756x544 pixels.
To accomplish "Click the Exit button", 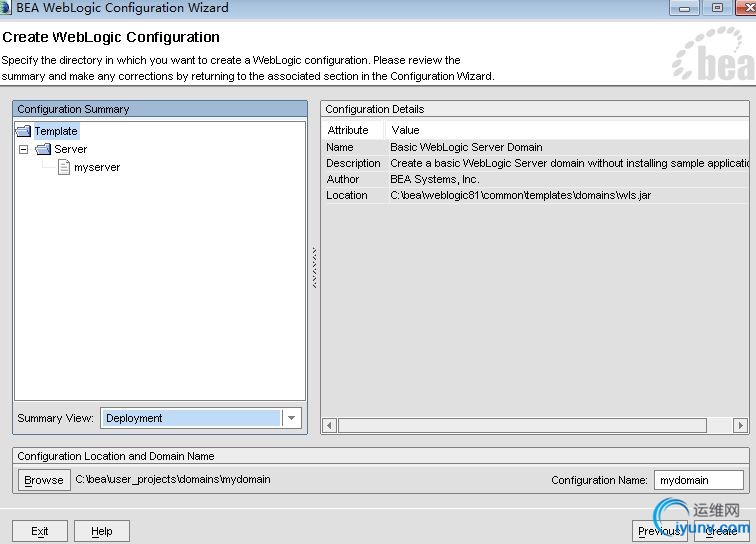I will coord(40,531).
